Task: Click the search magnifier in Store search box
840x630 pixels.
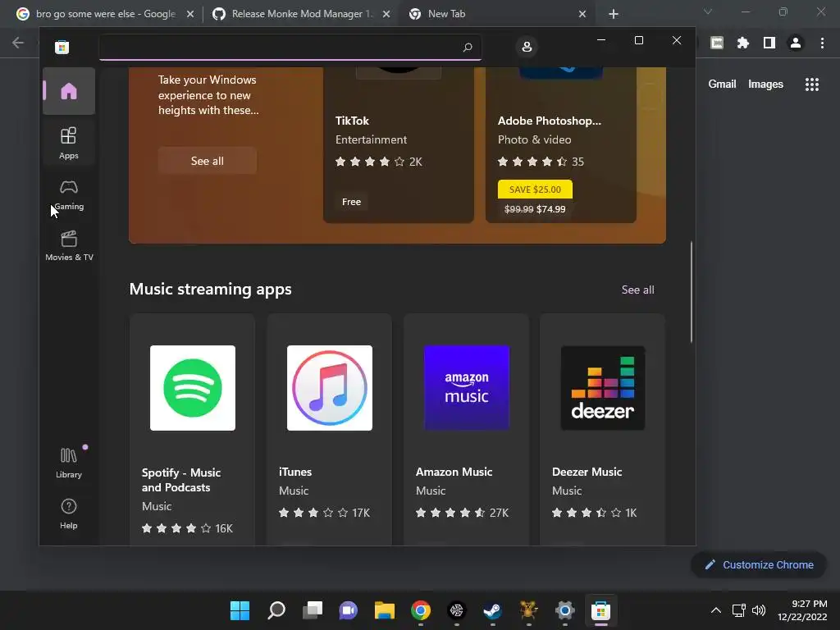Action: point(467,47)
